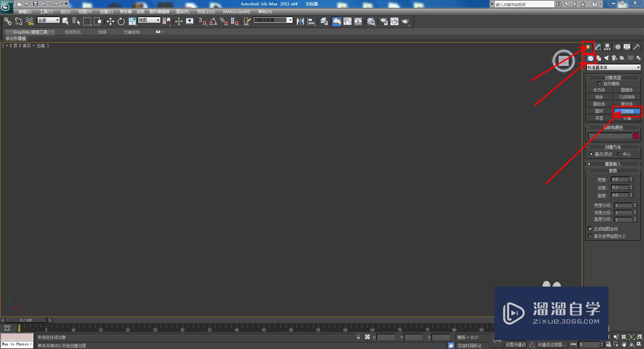
Task: Collapse 参数 rollout
Action: 613,170
